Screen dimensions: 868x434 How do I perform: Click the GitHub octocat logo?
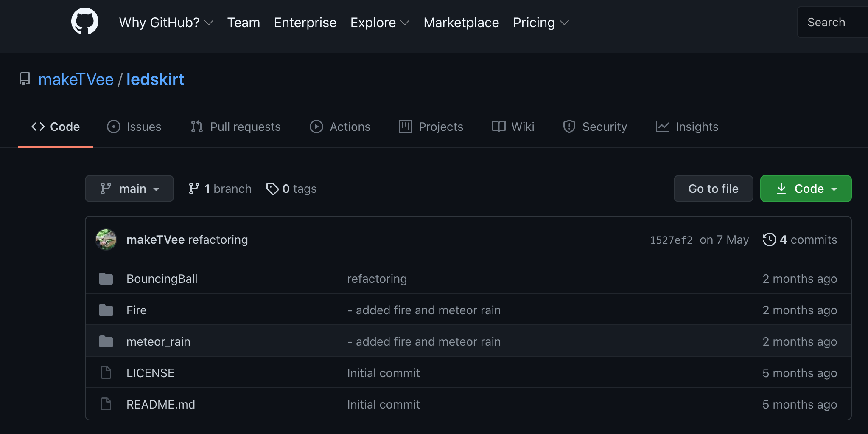(x=85, y=22)
